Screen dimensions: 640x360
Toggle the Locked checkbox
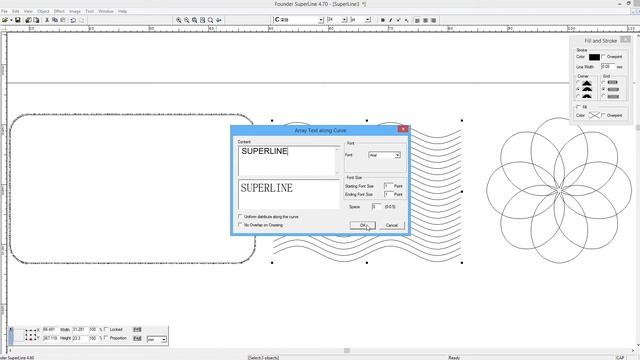106,329
